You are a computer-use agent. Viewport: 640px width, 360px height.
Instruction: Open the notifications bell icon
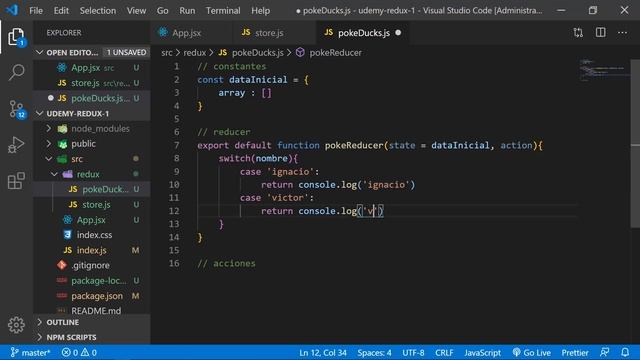[x=625, y=352]
